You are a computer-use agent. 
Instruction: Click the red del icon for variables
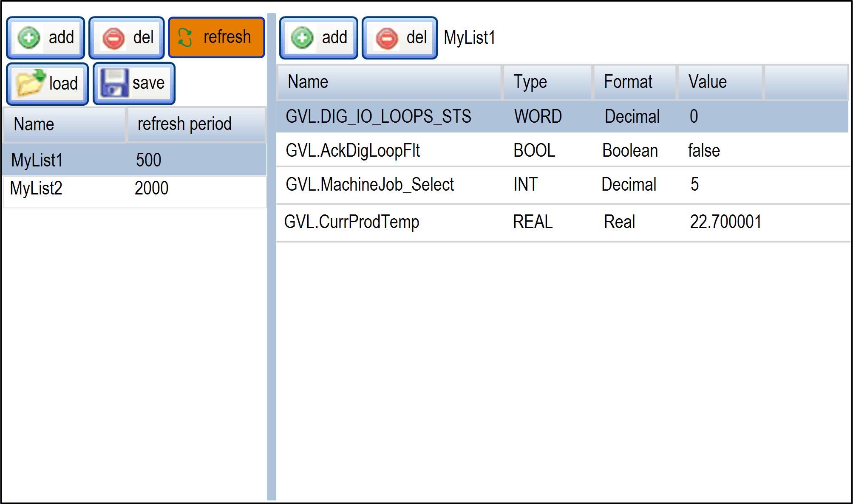point(387,38)
